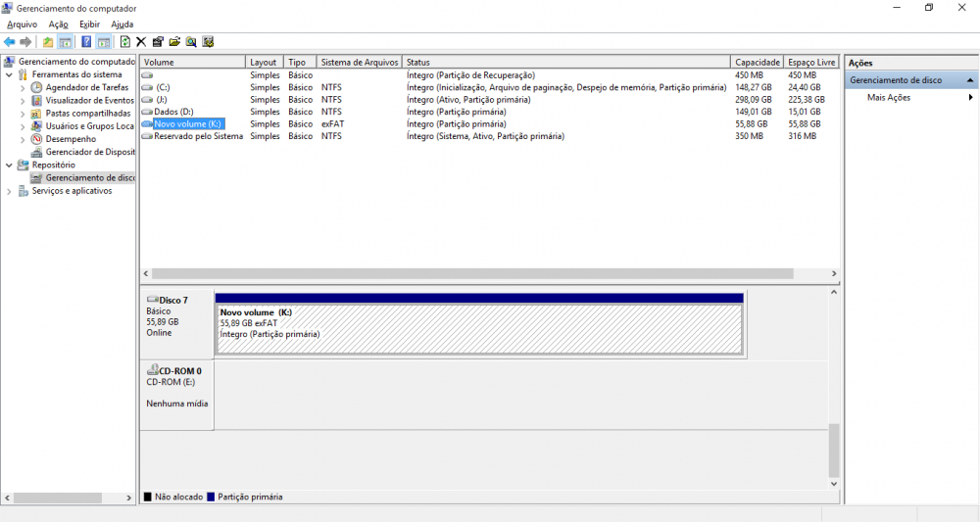980x522 pixels.
Task: Click the checklist settings toolbar icon
Action: [x=208, y=42]
